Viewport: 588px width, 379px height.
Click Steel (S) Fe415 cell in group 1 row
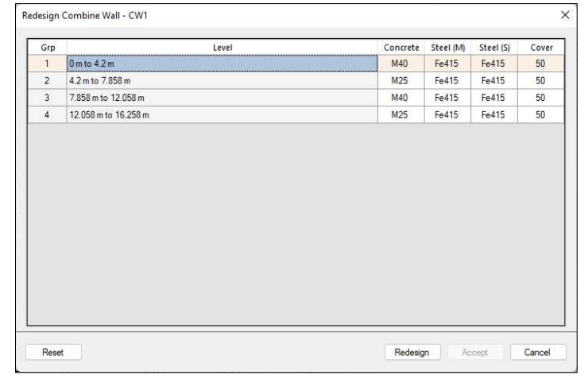[x=494, y=64]
